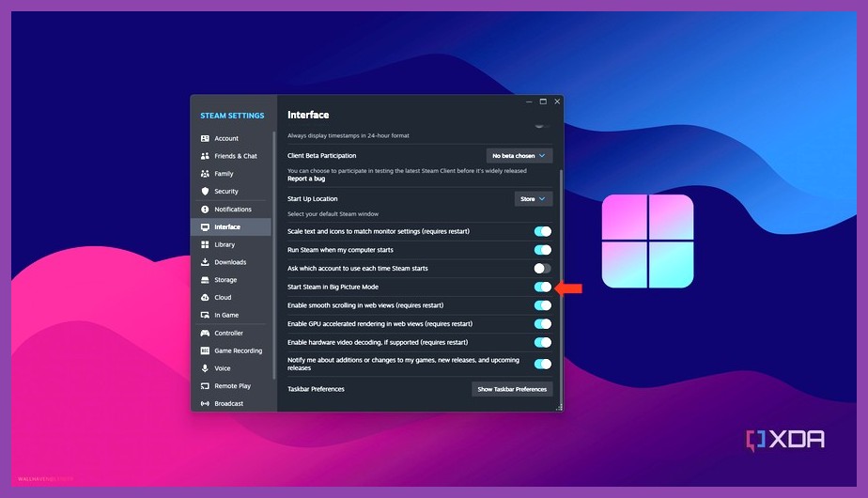Viewport: 868px width, 498px height.
Task: Open Notifications settings label
Action: click(233, 210)
